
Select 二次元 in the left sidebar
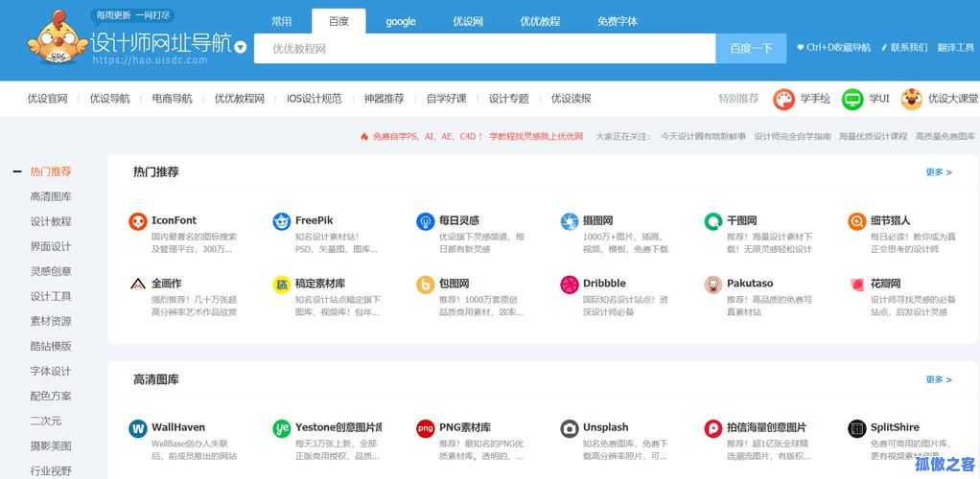46,422
